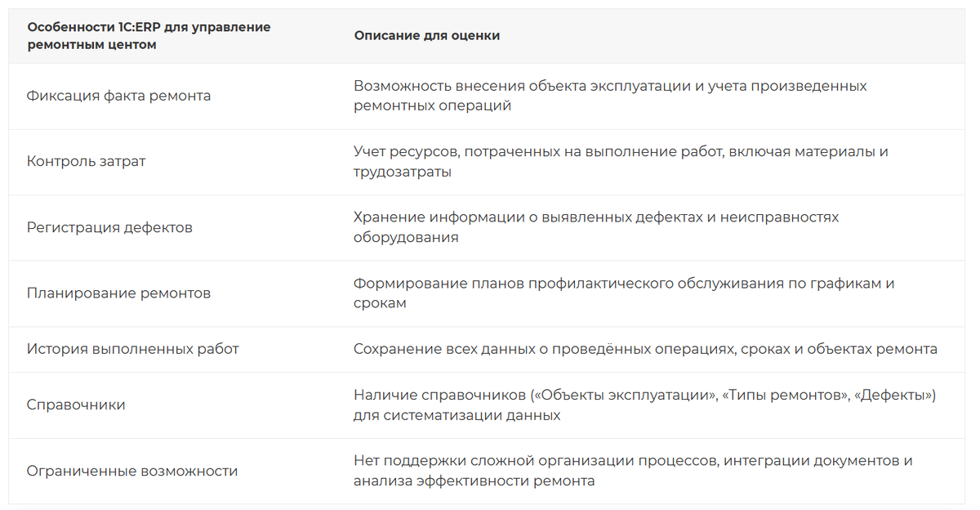Select the 'Планирование ремонтов' cell
980x510 pixels.
click(x=118, y=293)
